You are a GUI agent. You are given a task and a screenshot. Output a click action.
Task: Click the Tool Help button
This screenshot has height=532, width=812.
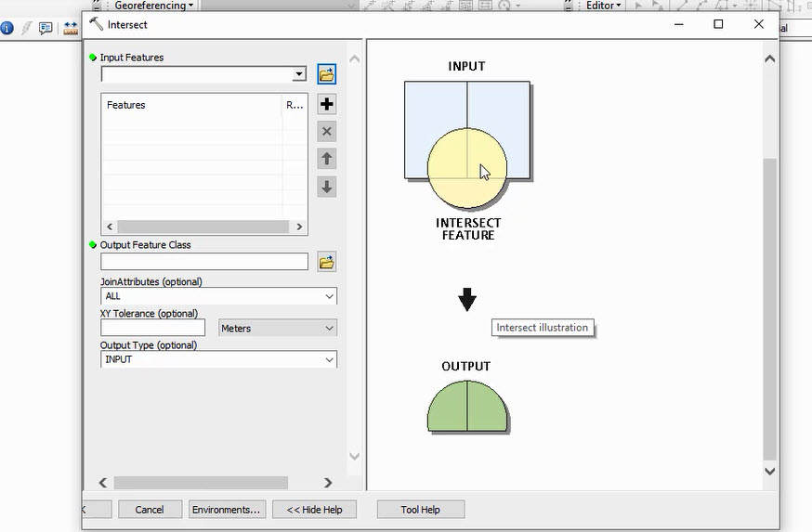420,510
